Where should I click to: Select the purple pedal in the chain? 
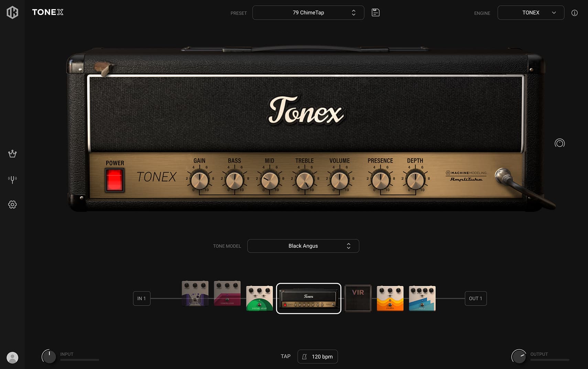[x=195, y=293]
